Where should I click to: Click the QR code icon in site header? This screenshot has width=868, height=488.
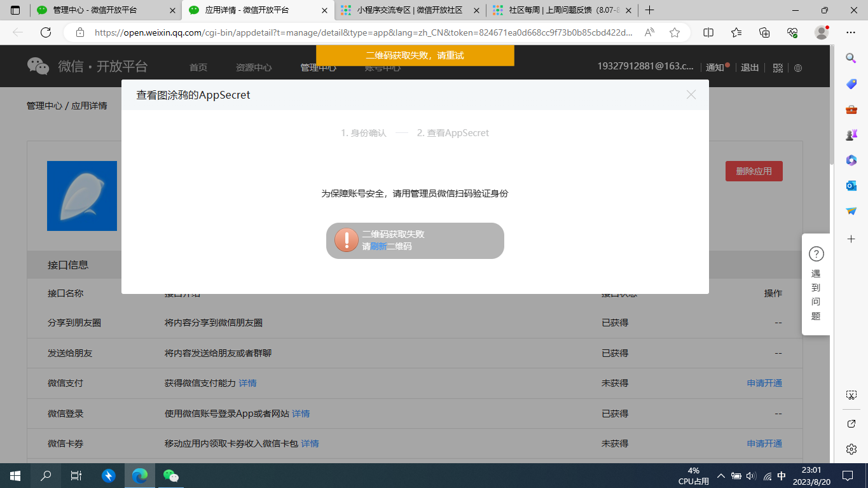[778, 68]
